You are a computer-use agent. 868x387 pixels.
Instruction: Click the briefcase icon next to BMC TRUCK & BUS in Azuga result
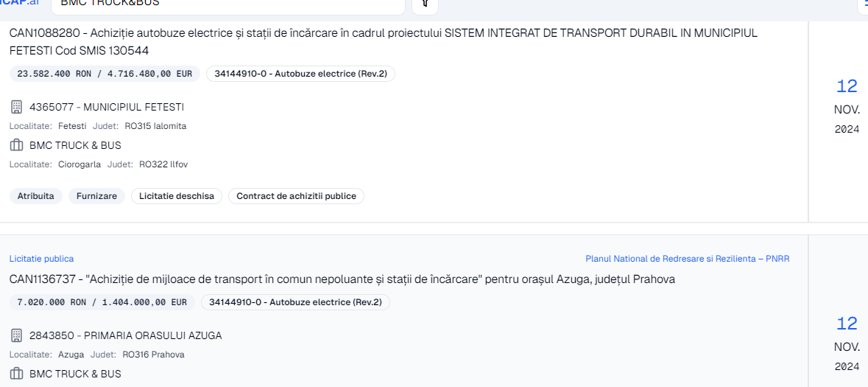coord(16,374)
